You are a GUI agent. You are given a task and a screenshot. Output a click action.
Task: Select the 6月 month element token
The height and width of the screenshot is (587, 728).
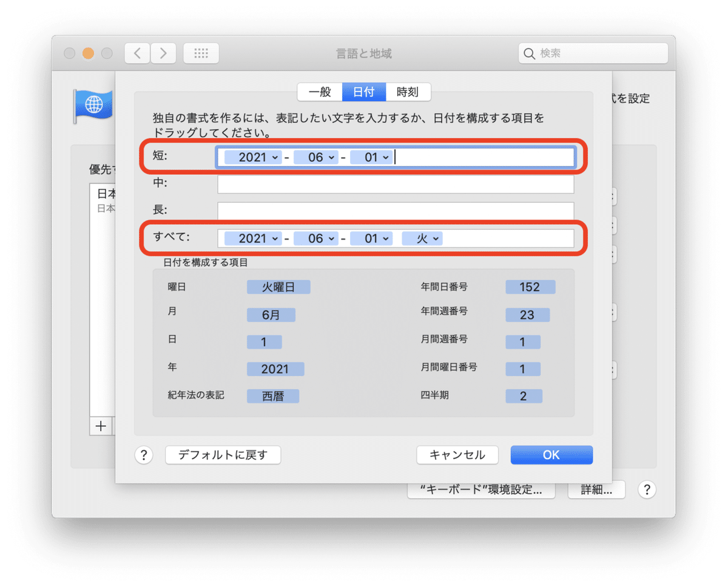click(271, 315)
